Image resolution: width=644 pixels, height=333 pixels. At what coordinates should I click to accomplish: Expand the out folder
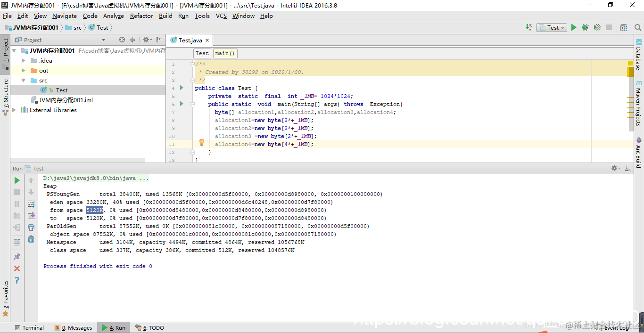(24, 70)
